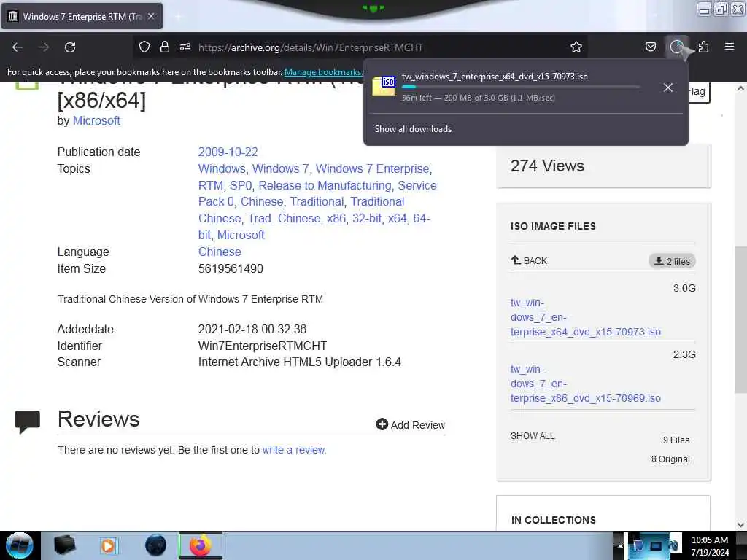The image size is (747, 560).
Task: Cancel the ISO download
Action: (668, 87)
